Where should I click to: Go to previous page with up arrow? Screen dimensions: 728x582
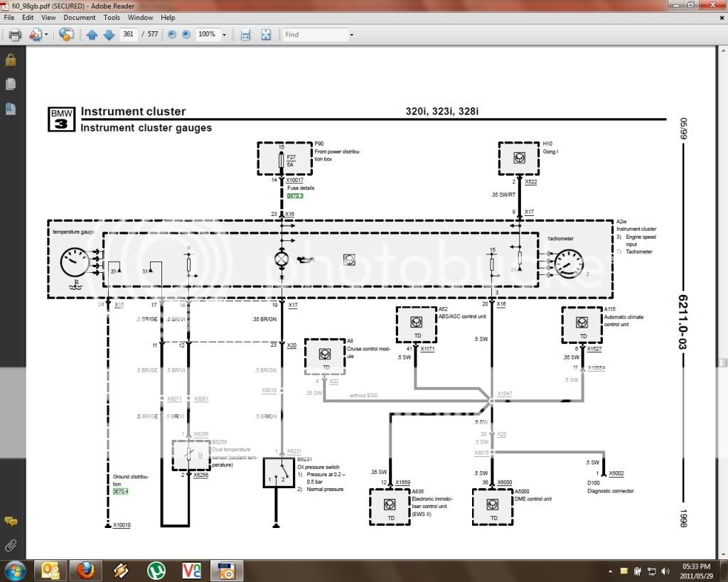(92, 34)
